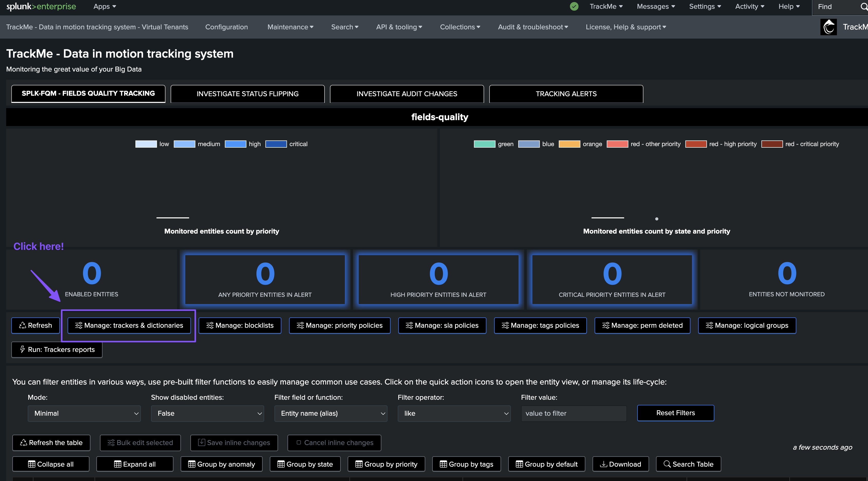Toggle red - high priority legend swatch
The image size is (868, 481).
pos(696,144)
